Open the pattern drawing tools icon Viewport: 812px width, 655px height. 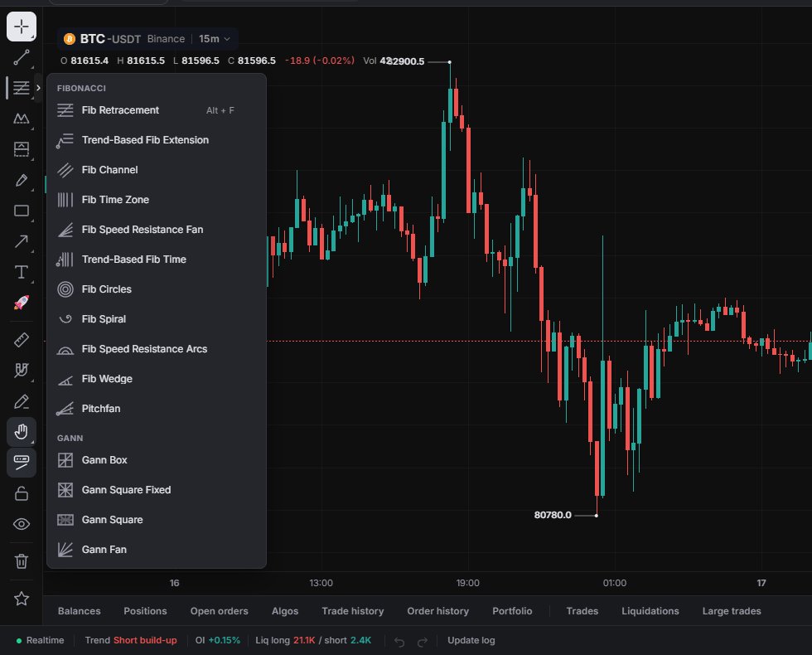click(22, 119)
